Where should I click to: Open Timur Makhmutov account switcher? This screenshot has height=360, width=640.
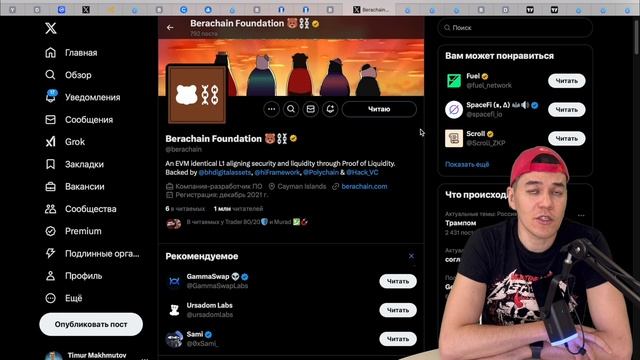click(96, 355)
